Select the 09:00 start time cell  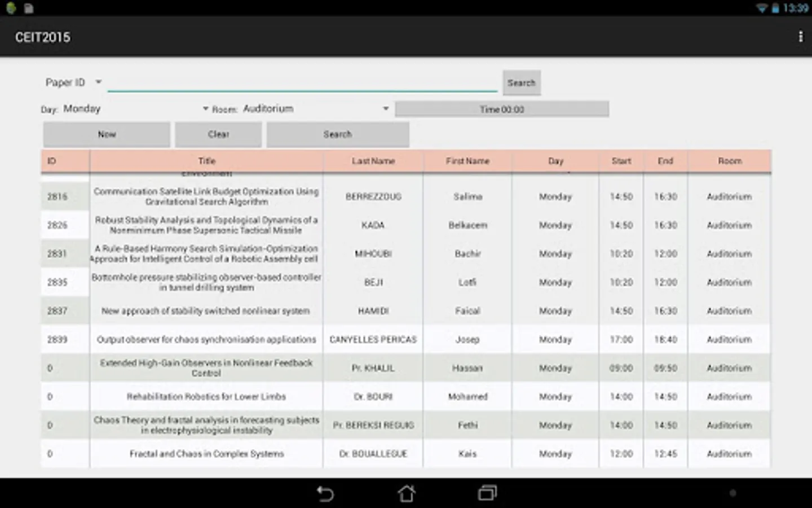coord(621,368)
